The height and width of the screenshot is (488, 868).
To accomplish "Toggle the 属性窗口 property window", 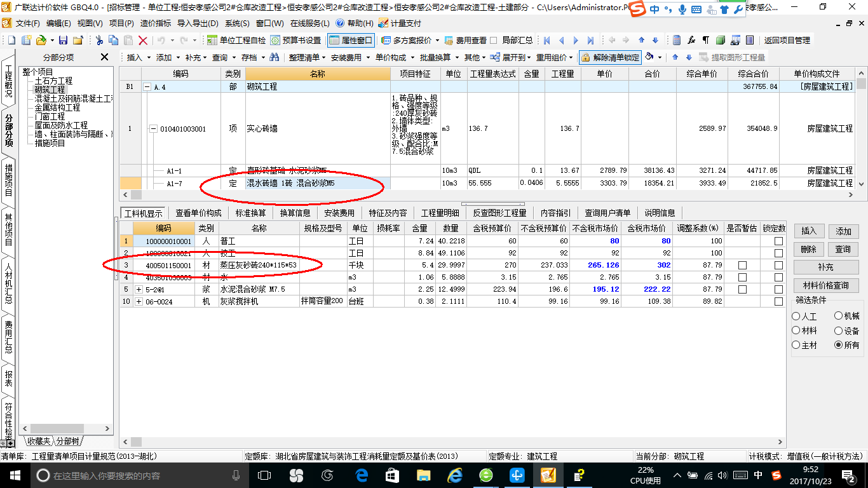I will point(351,40).
